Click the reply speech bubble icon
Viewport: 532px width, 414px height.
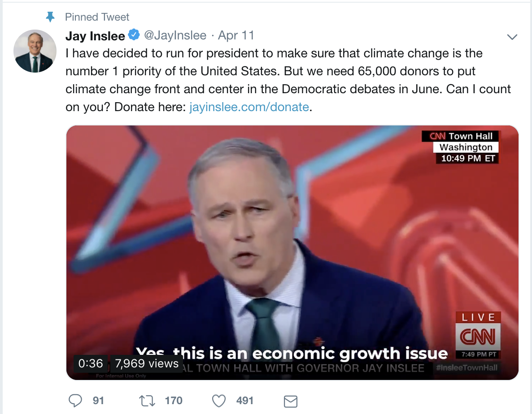(75, 400)
